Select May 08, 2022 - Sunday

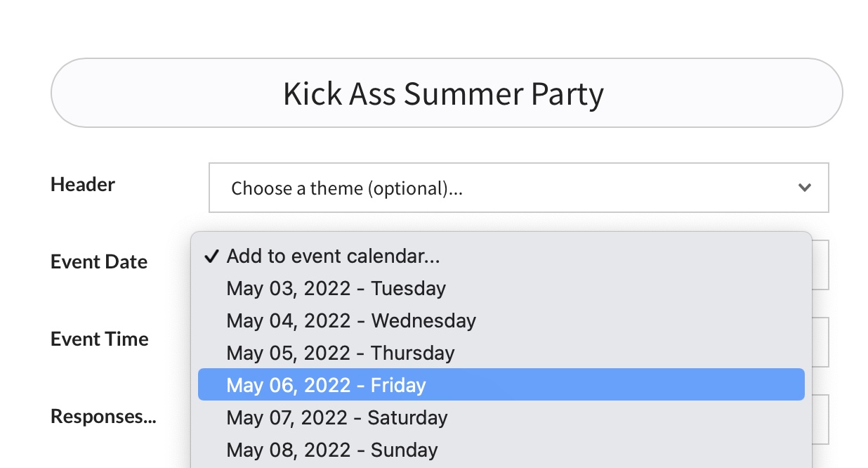(332, 450)
